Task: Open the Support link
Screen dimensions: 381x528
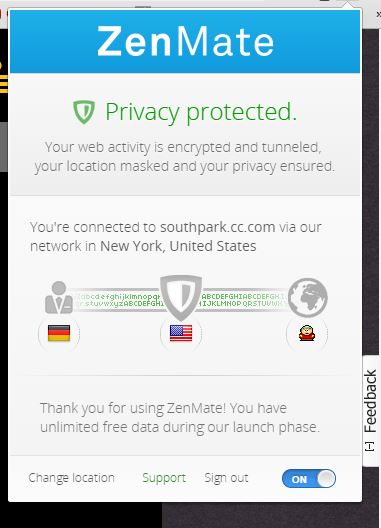Action: tap(164, 478)
